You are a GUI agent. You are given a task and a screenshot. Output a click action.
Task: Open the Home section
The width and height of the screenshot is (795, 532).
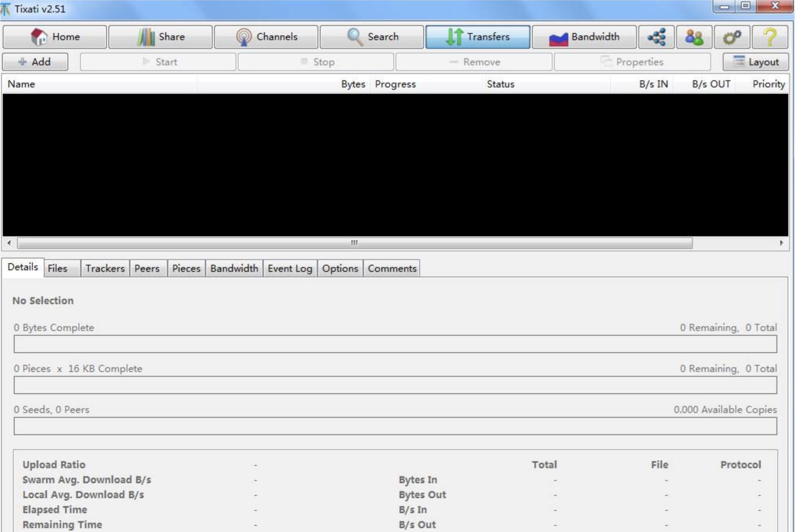point(55,37)
